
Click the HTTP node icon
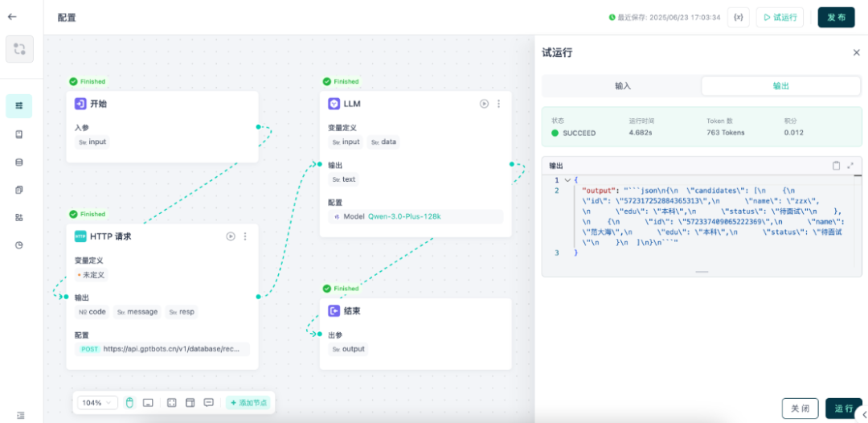point(80,236)
